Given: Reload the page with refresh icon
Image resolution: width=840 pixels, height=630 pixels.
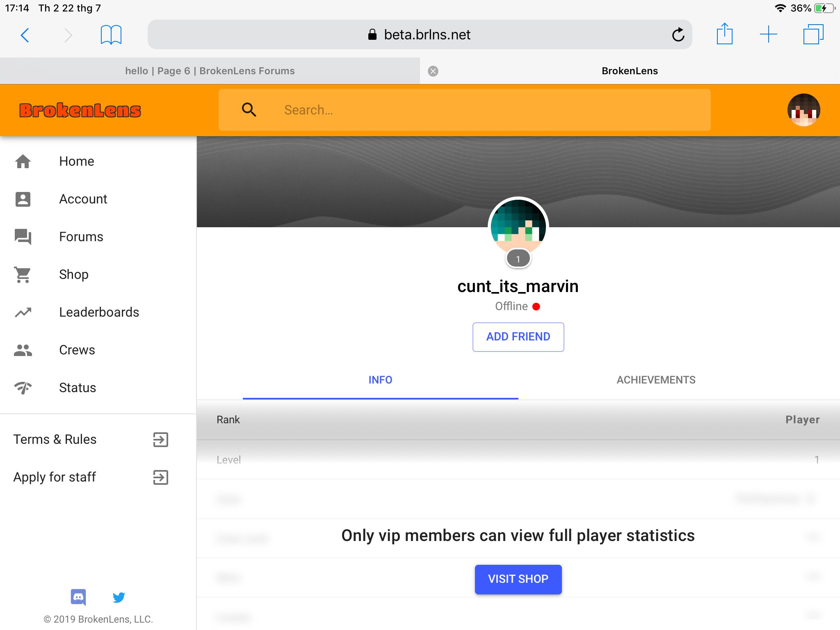Looking at the screenshot, I should (x=678, y=35).
